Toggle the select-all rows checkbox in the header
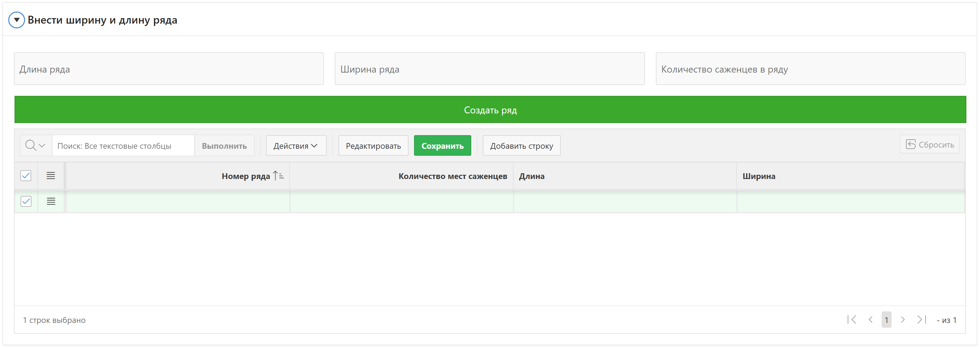 pos(26,176)
